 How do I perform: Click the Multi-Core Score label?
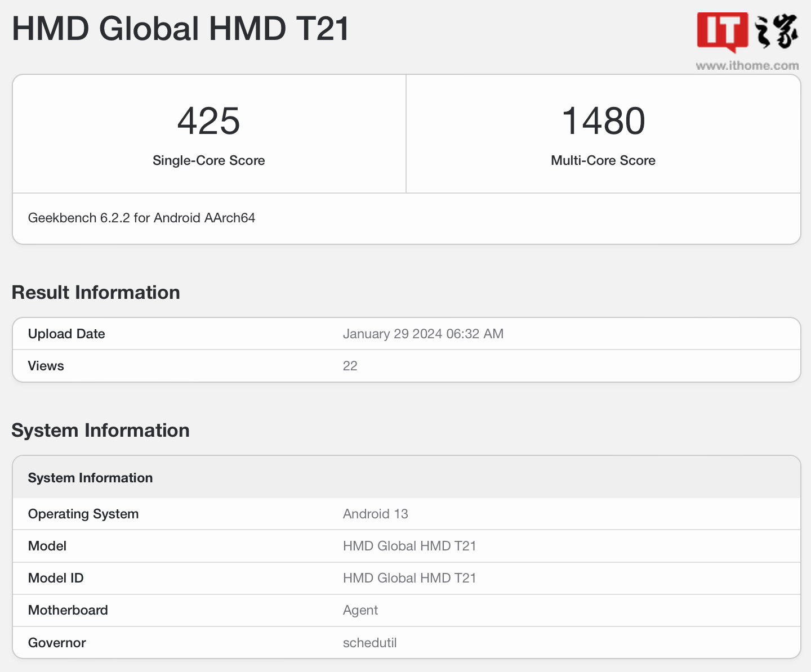pos(603,160)
